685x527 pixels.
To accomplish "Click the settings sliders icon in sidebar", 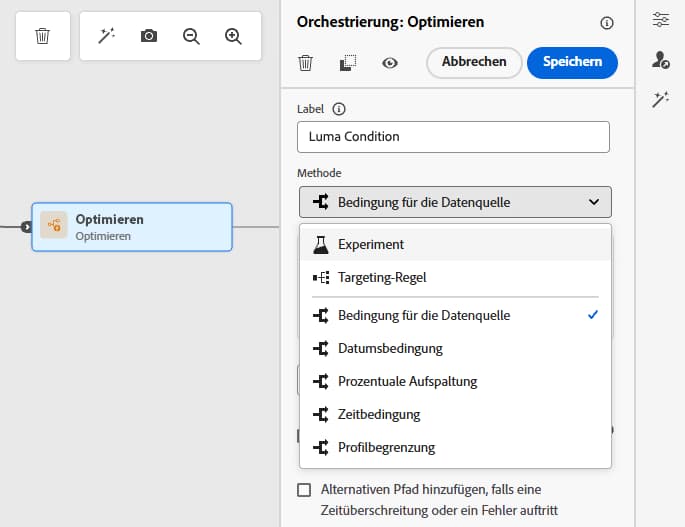I will pos(660,20).
